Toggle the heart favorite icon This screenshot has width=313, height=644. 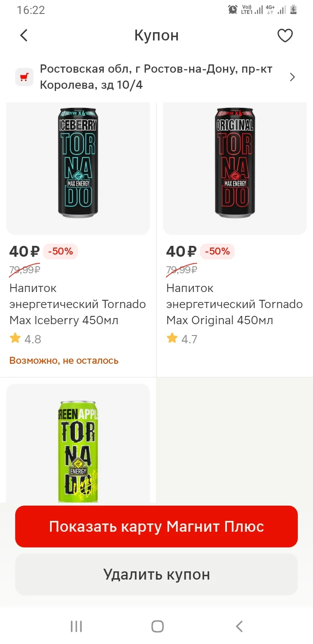[x=285, y=35]
